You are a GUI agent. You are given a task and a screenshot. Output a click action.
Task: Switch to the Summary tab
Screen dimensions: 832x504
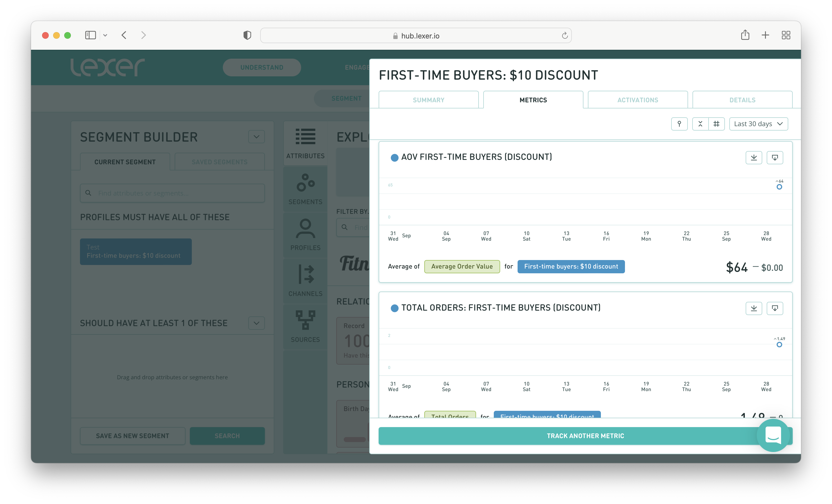pyautogui.click(x=428, y=100)
